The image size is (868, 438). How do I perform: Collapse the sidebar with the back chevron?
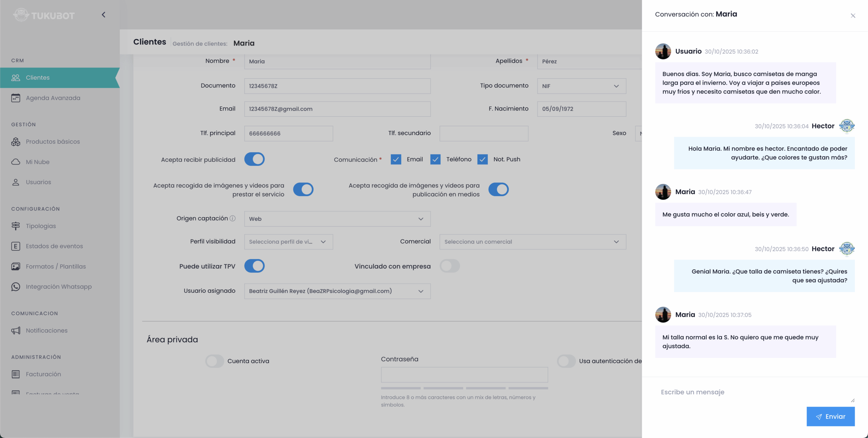click(103, 15)
